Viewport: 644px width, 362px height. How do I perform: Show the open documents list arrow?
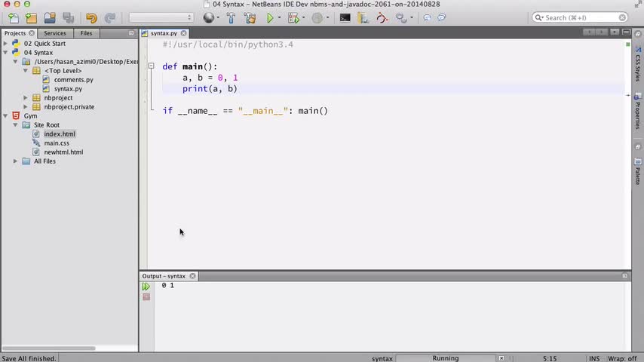tap(615, 32)
